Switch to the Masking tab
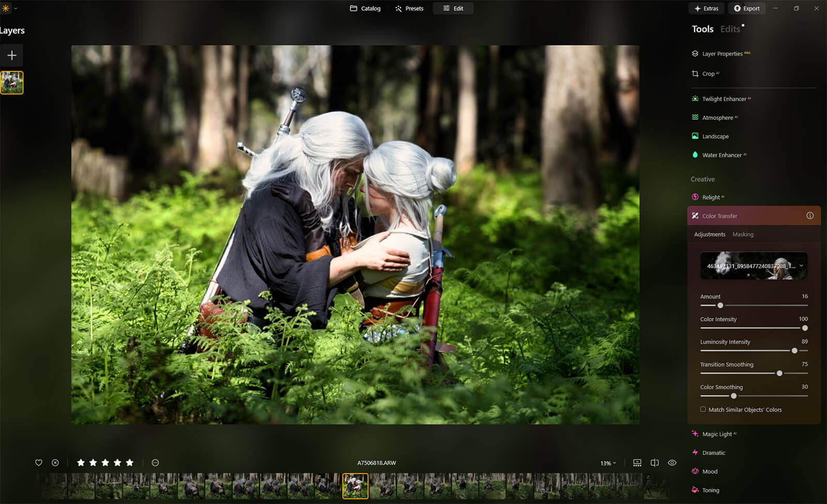Image resolution: width=827 pixels, height=504 pixels. 743,234
